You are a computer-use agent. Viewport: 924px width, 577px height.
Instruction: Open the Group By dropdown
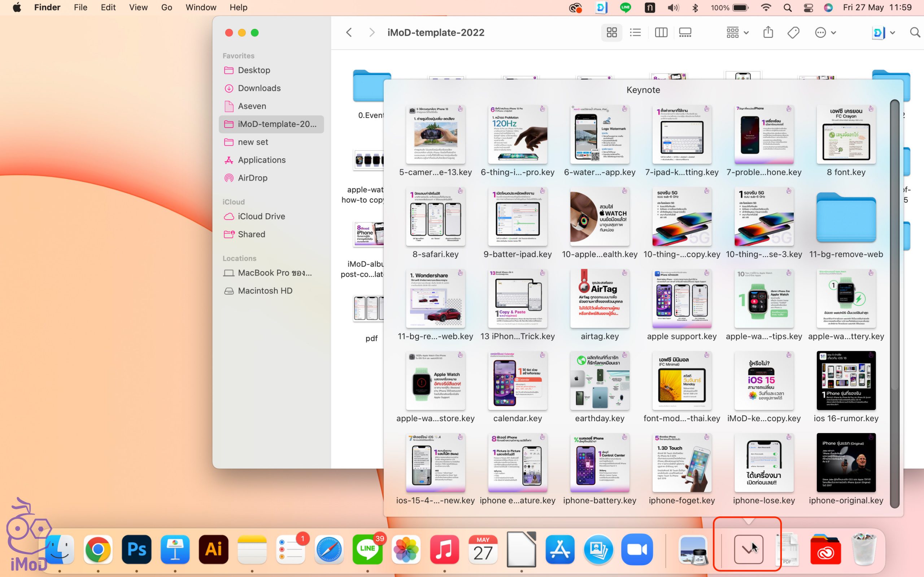737,32
